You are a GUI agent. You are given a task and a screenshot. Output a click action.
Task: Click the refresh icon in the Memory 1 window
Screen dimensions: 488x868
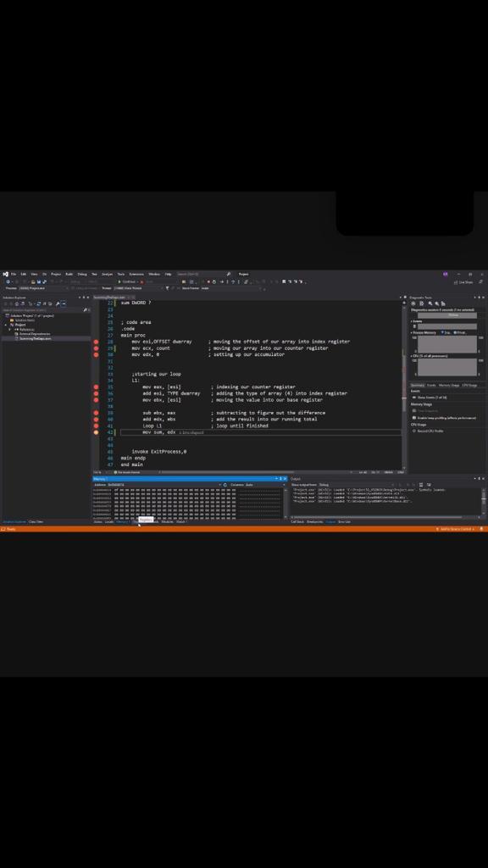(225, 484)
